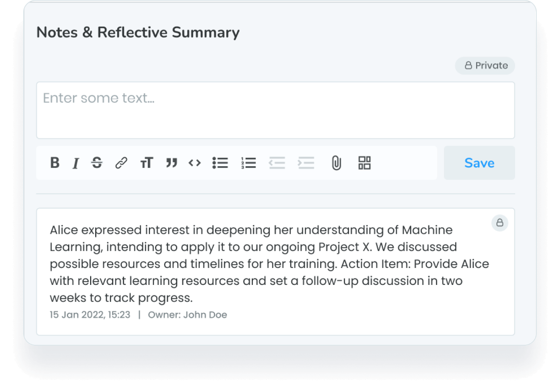
Task: Start a bulleted list
Action: click(x=220, y=163)
